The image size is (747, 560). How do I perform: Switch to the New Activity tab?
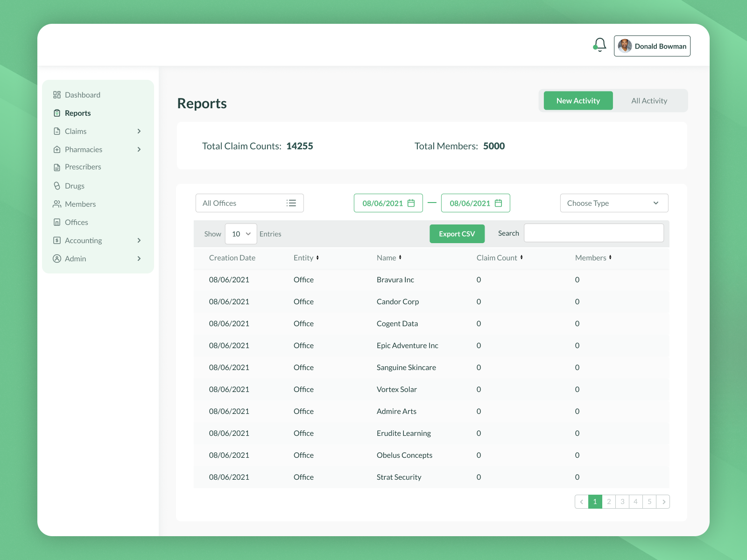point(578,101)
